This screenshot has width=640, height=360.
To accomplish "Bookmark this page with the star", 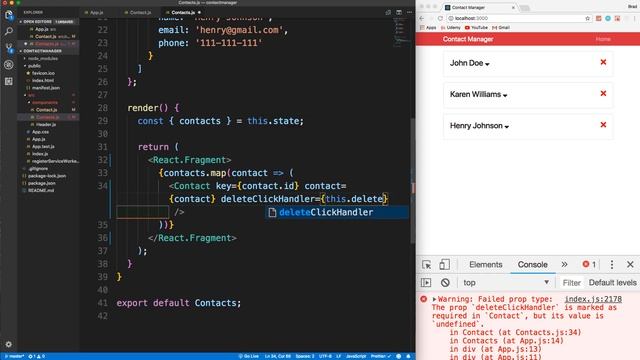I will point(587,18).
